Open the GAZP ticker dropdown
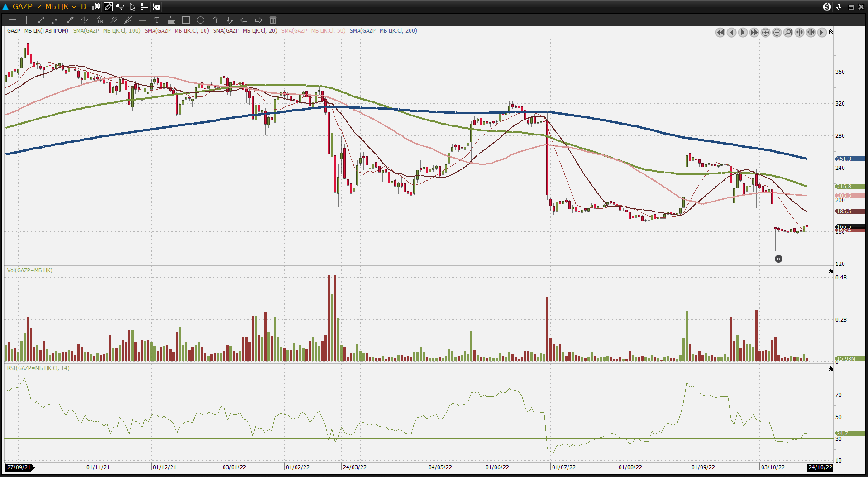 27,7
